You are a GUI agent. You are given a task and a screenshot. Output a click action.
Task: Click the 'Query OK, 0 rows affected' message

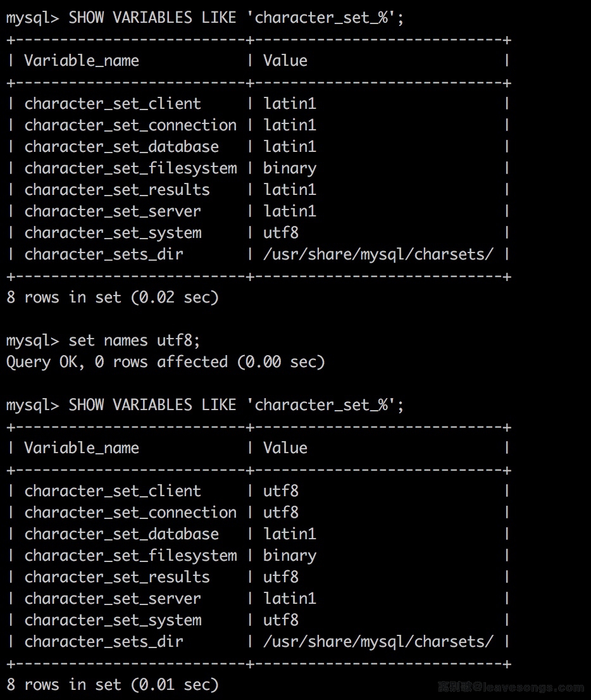[x=165, y=362]
